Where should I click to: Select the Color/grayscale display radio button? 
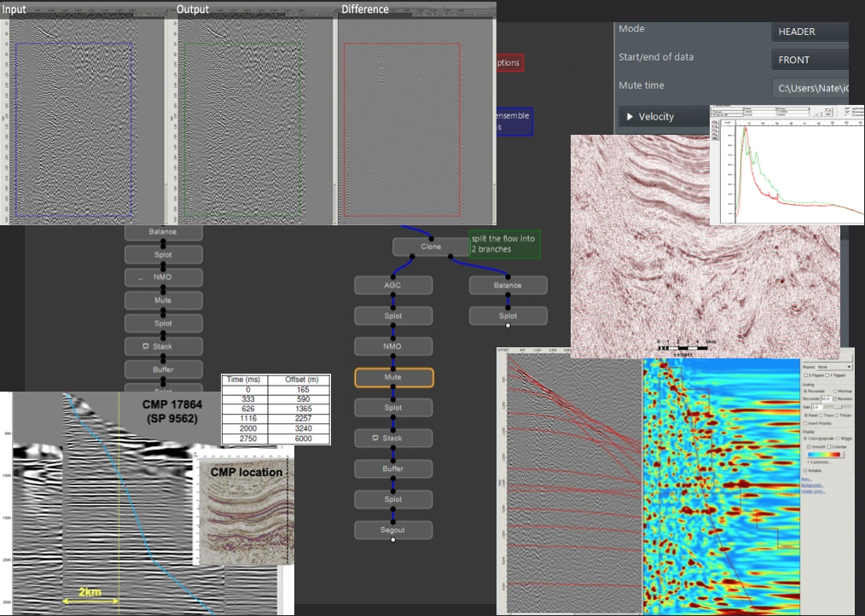tap(805, 439)
